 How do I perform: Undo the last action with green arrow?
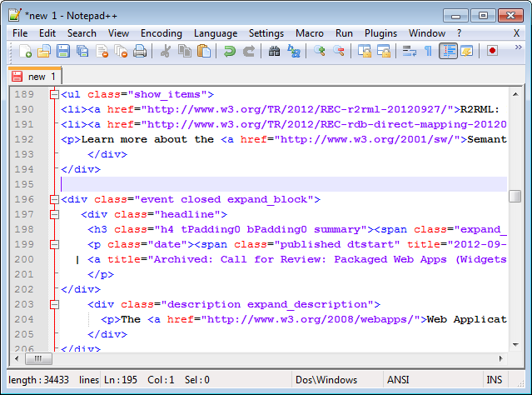pos(229,52)
